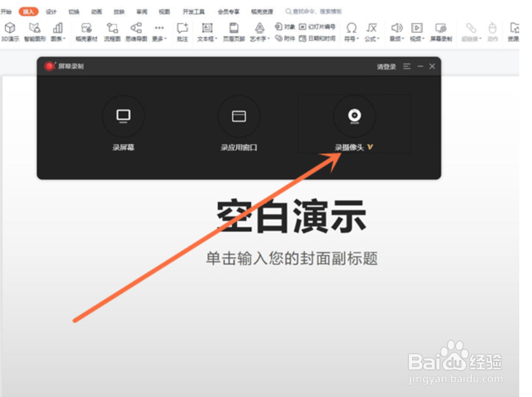Open 稻壳素材 material library
The width and height of the screenshot is (532, 397).
(86, 32)
